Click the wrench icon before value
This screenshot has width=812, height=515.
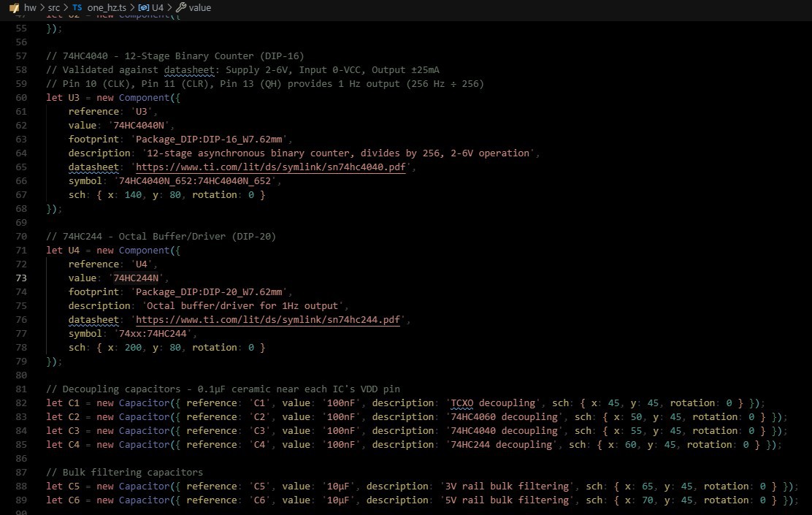click(x=181, y=7)
